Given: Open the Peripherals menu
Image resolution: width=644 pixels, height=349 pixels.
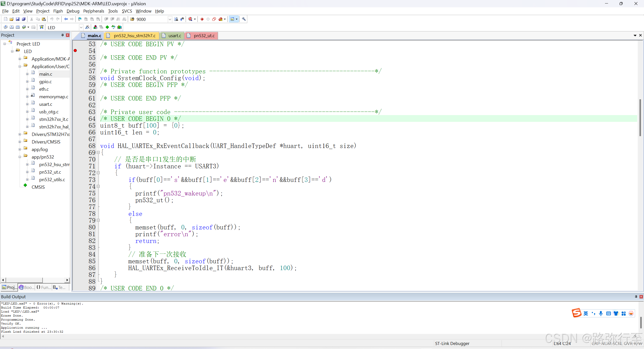Looking at the screenshot, I should [94, 11].
